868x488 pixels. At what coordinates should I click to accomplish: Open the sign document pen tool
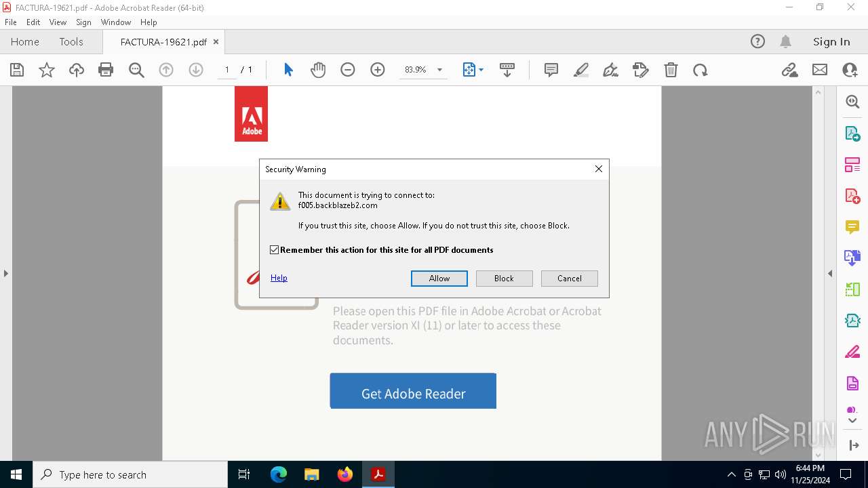610,70
